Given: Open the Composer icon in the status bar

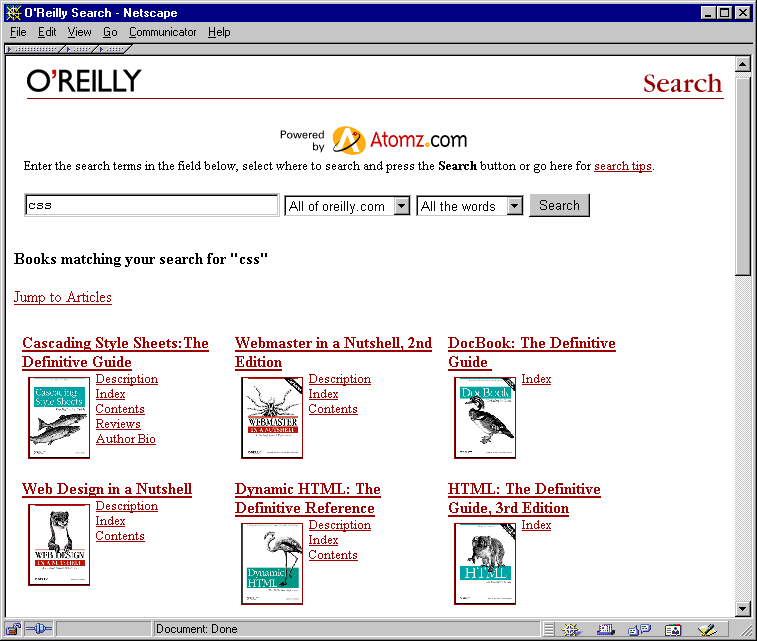Looking at the screenshot, I should 707,629.
